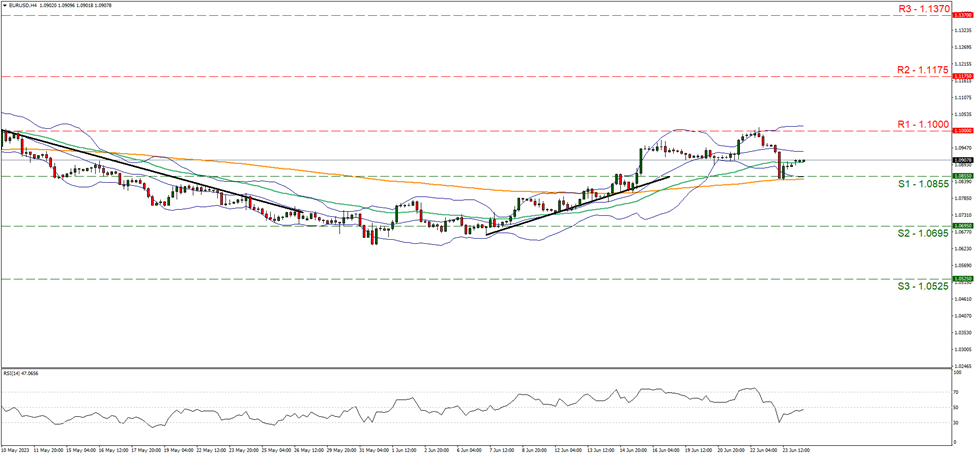Click the red 1.1175 price tag on axis
Viewport: 975px width, 456px height.
click(x=962, y=76)
